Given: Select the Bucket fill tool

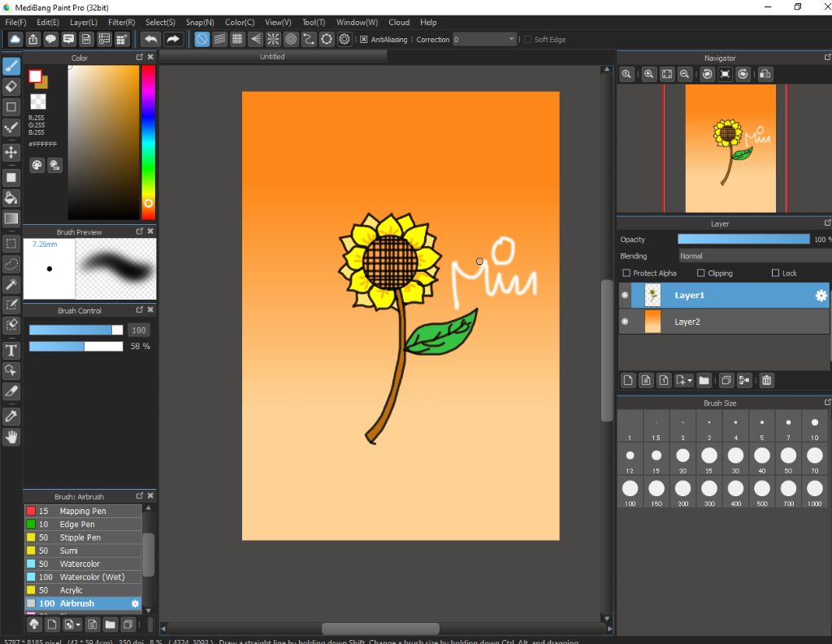Looking at the screenshot, I should click(x=11, y=197).
